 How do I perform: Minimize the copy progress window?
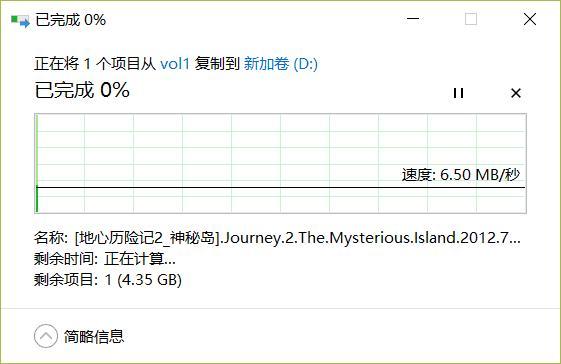click(x=413, y=19)
